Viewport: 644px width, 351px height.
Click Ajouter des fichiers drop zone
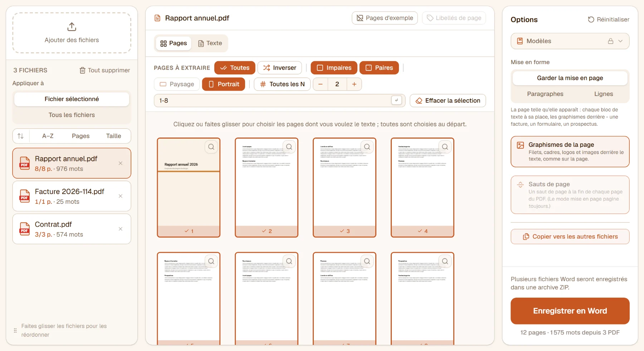72,33
